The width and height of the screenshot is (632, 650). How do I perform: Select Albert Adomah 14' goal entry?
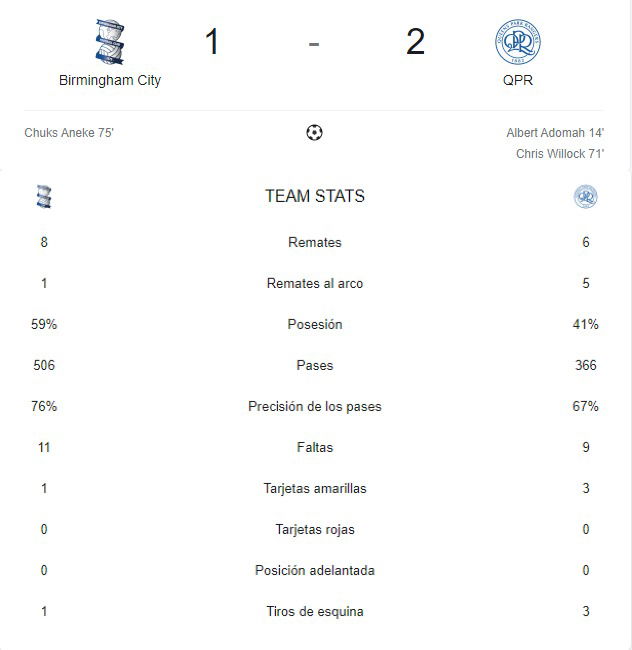555,133
